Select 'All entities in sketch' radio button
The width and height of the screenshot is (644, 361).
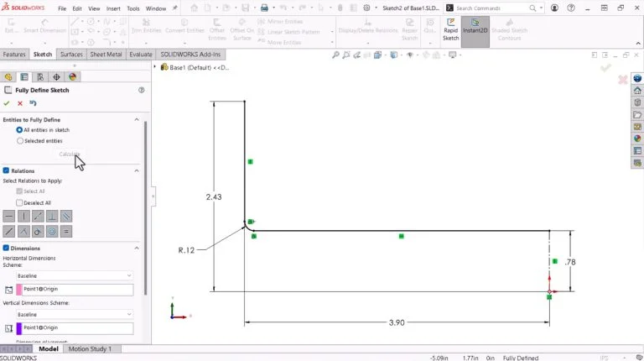coord(19,130)
